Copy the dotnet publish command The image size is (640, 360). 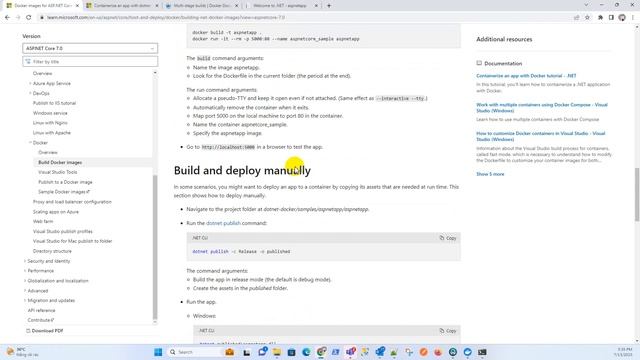click(x=448, y=238)
